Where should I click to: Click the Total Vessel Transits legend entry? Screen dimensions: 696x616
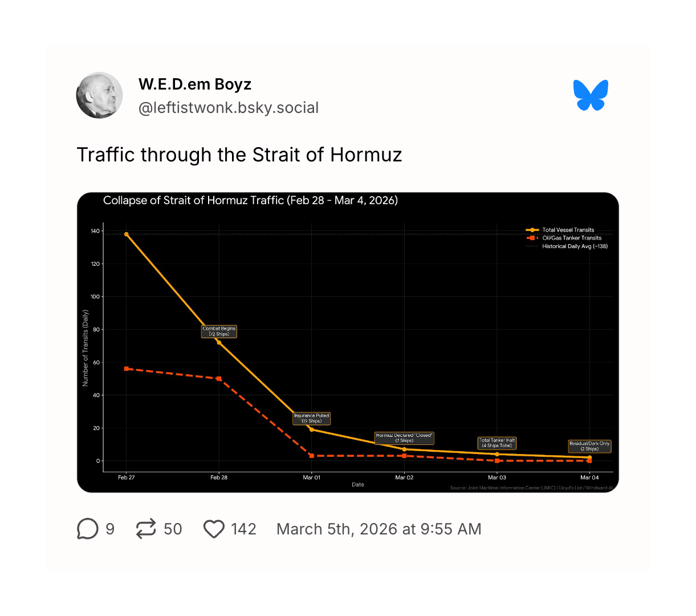tap(568, 230)
